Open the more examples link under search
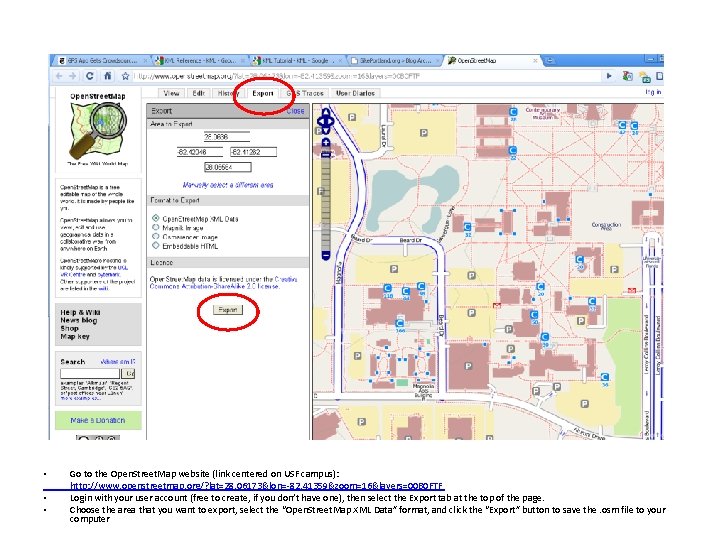This screenshot has height=540, width=720. (x=81, y=398)
